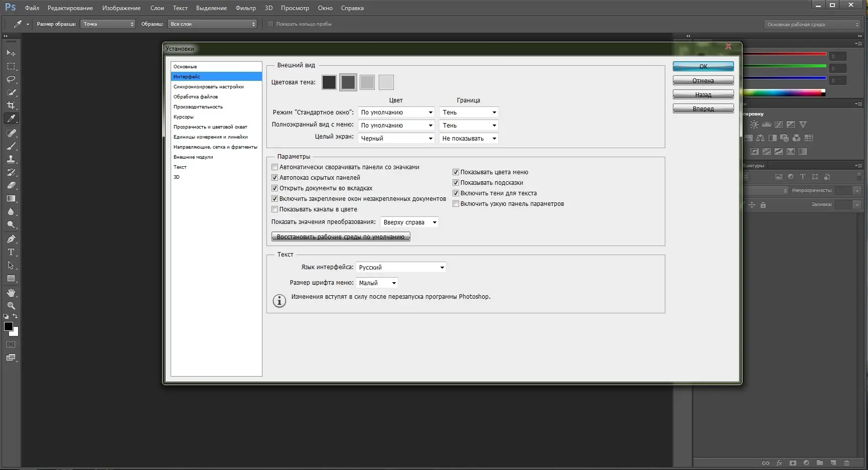The width and height of the screenshot is (868, 470).
Task: Select the Zoom tool
Action: pos(11,306)
